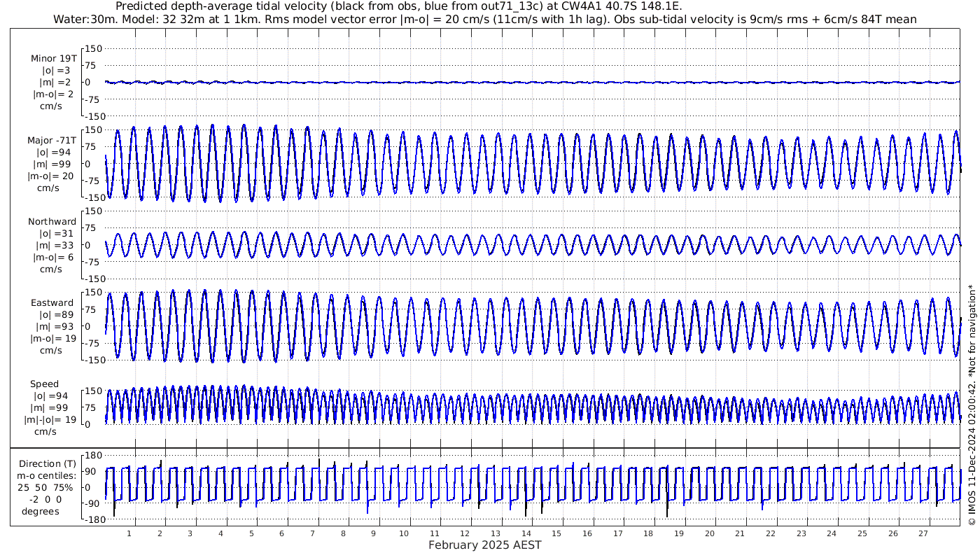Click date tick label '14' on time axis
Viewport: 980px width, 560px height.
click(526, 533)
